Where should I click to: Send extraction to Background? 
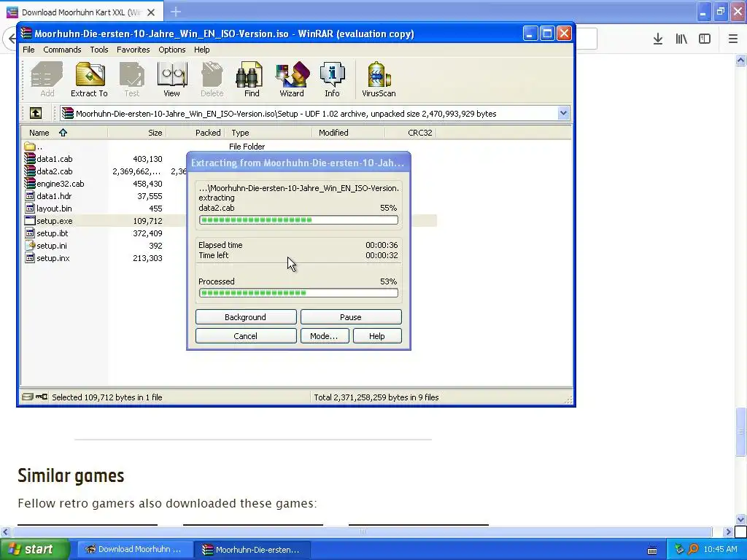tap(246, 317)
